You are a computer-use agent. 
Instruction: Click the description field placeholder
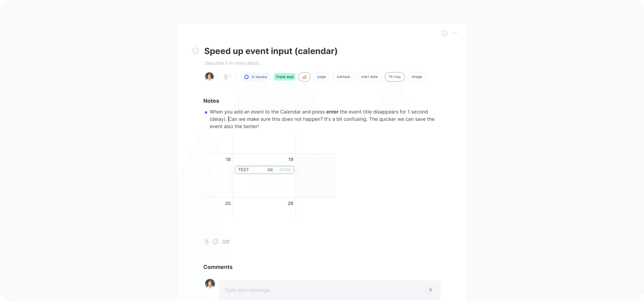tap(233, 63)
